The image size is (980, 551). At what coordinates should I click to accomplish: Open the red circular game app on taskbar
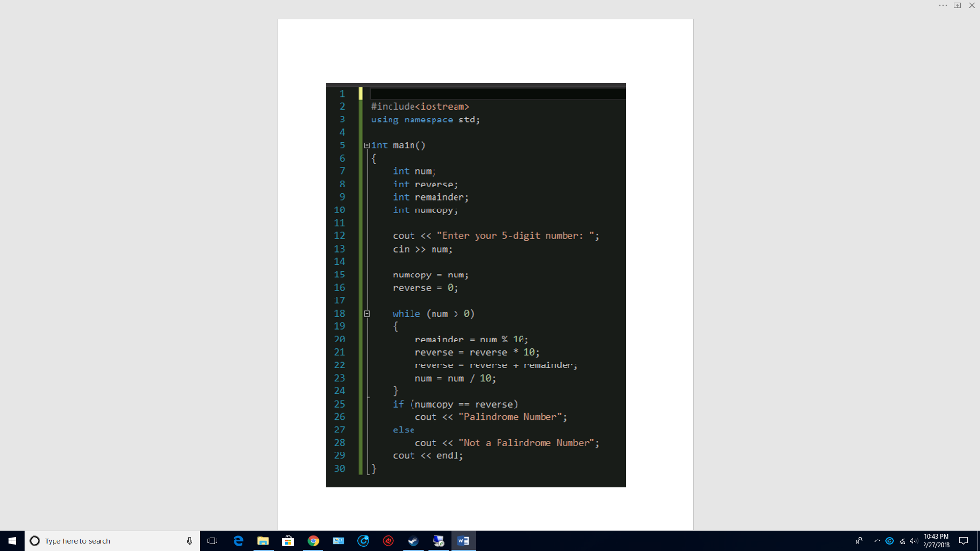tap(388, 540)
